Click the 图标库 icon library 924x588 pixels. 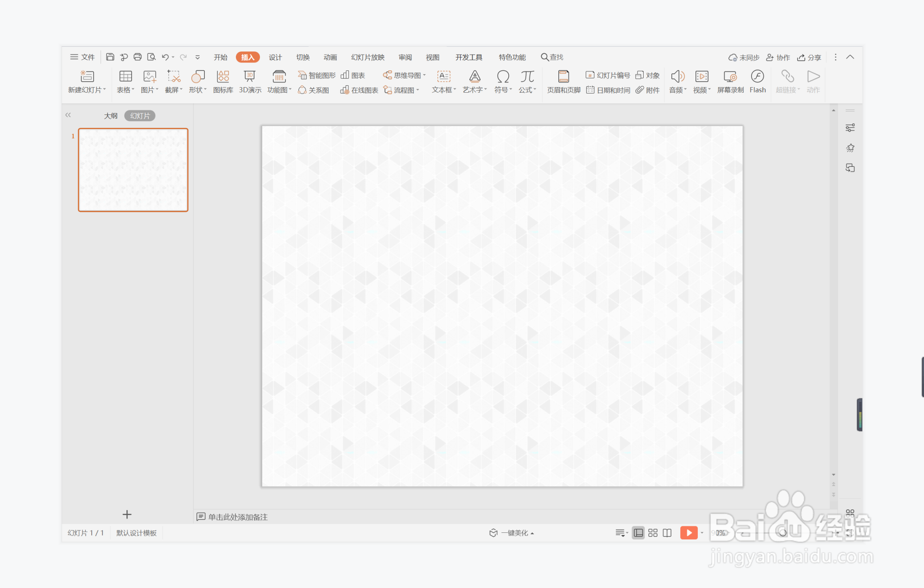[223, 82]
